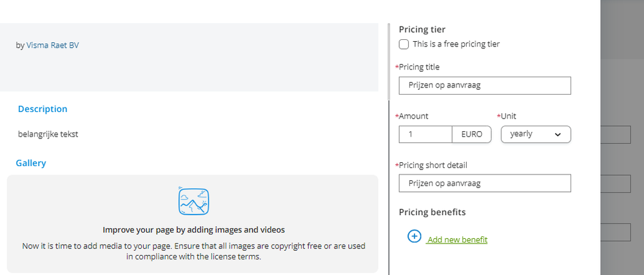Click the 'This is a free pricing tier' label
This screenshot has width=644, height=275.
(x=456, y=44)
